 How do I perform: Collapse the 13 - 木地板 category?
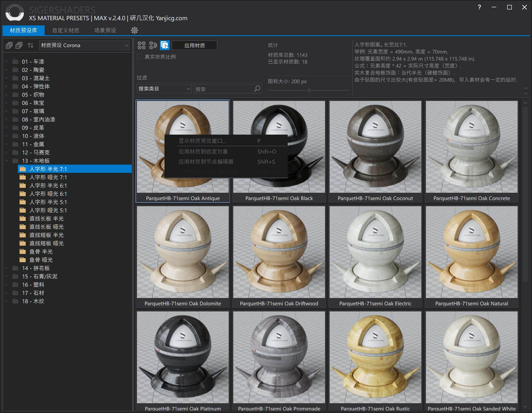coord(7,161)
